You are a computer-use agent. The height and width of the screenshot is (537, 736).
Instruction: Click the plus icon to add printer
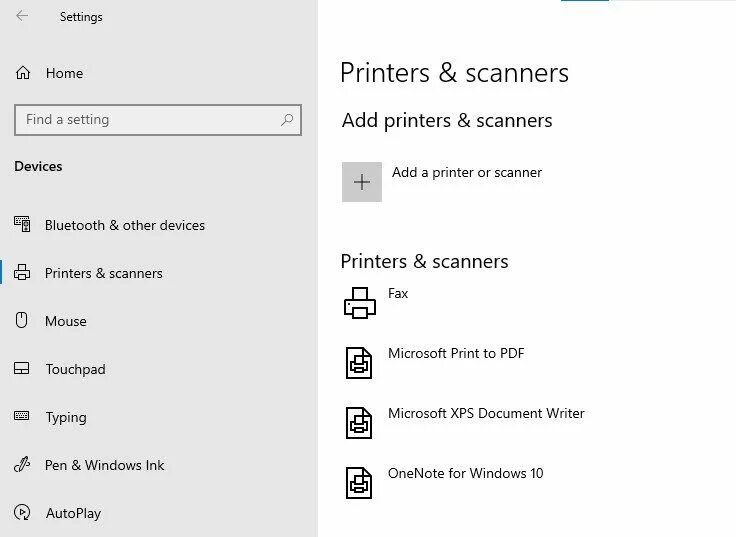click(361, 182)
